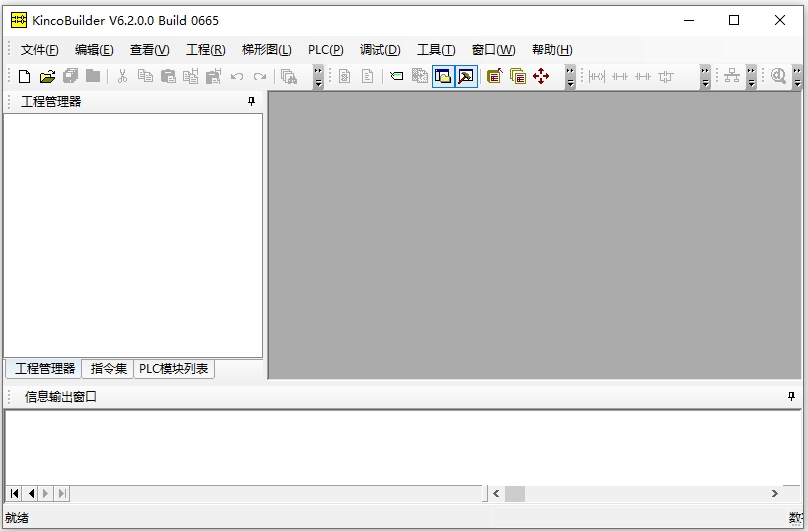This screenshot has height=531, width=808.
Task: Expand overflow chevron after ladder contact icons
Action: click(x=705, y=77)
